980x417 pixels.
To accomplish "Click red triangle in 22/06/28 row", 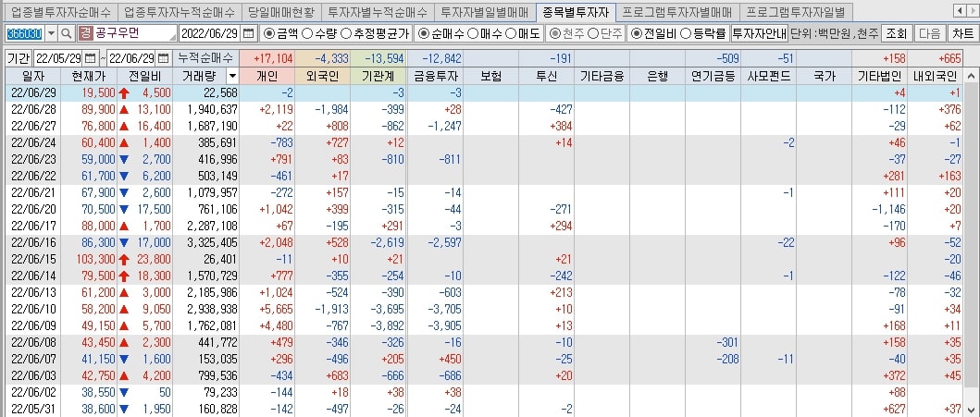I will tap(124, 109).
